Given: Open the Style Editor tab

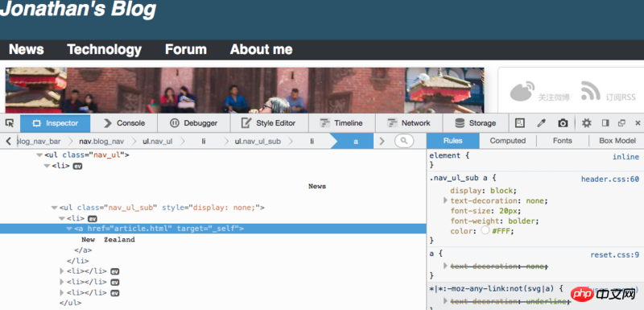Looking at the screenshot, I should (269, 123).
